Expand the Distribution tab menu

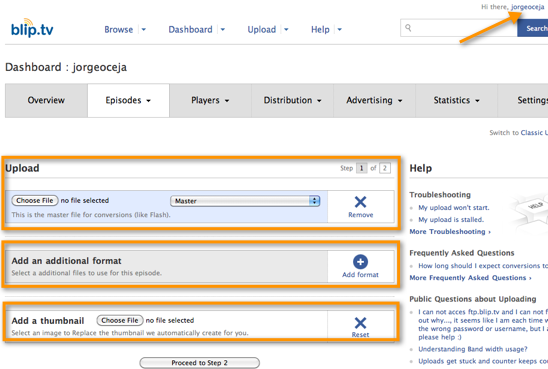[x=319, y=101]
